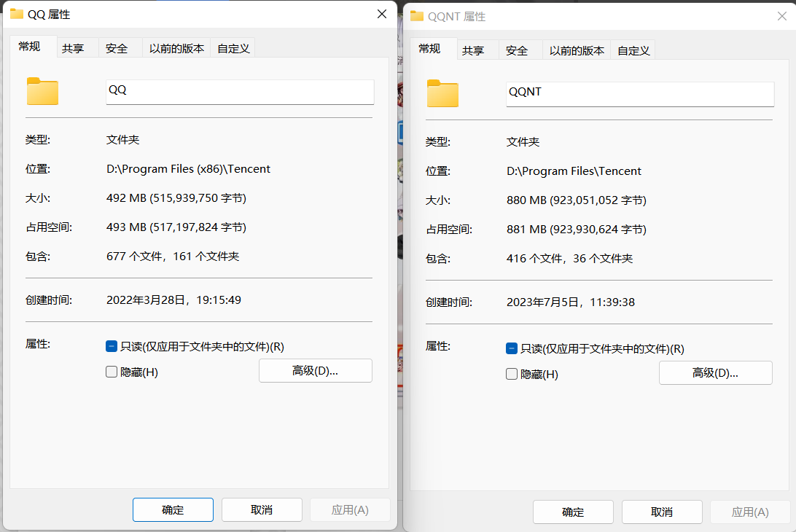Enable 隐藏(H) checkbox in QQ properties window
The height and width of the screenshot is (532, 796).
[x=112, y=372]
